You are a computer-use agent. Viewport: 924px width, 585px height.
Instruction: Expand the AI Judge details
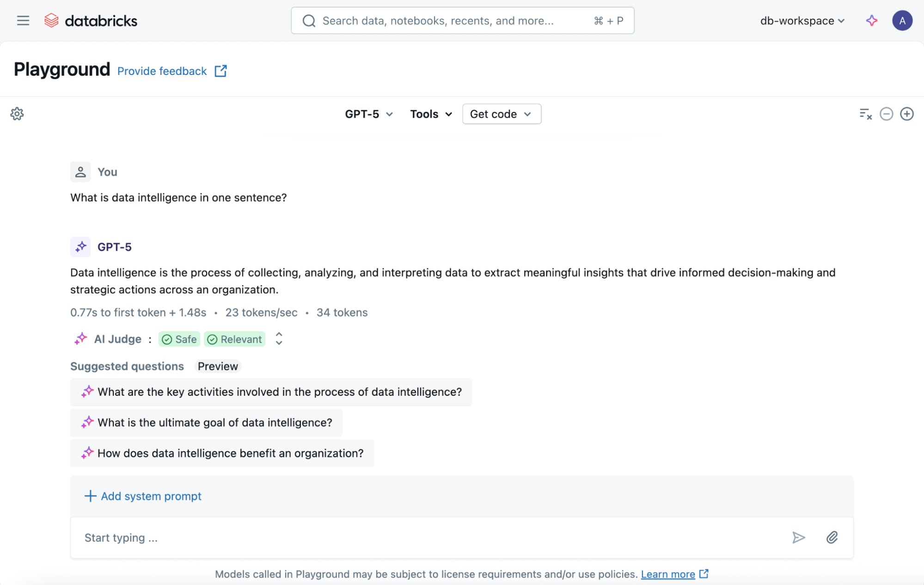coord(279,339)
